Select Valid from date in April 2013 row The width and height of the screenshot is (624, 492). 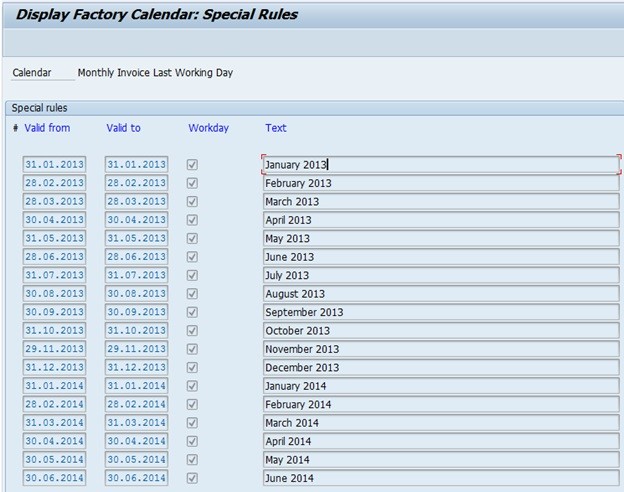pyautogui.click(x=55, y=220)
